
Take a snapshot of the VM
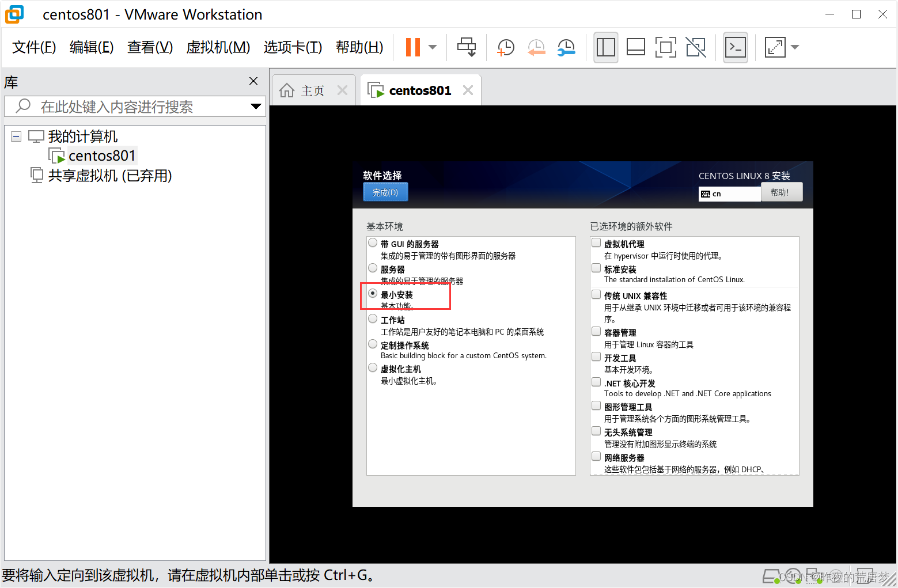(505, 47)
